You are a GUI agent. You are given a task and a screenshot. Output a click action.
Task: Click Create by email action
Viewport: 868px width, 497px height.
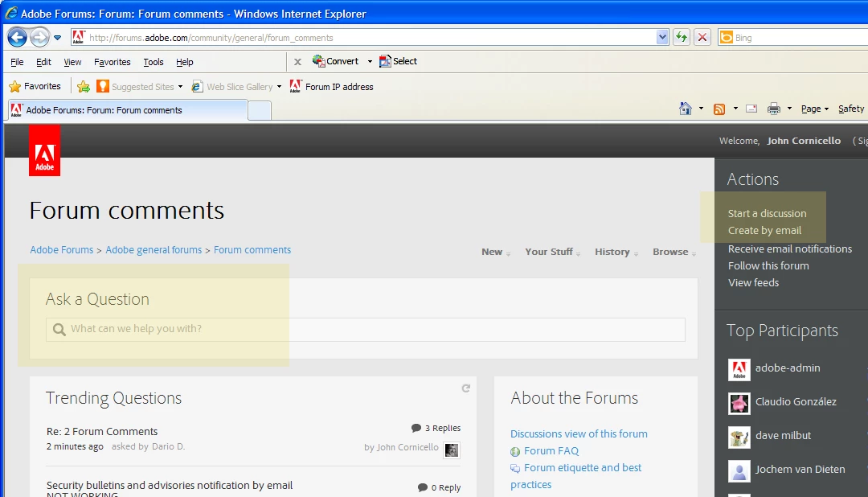coord(764,231)
